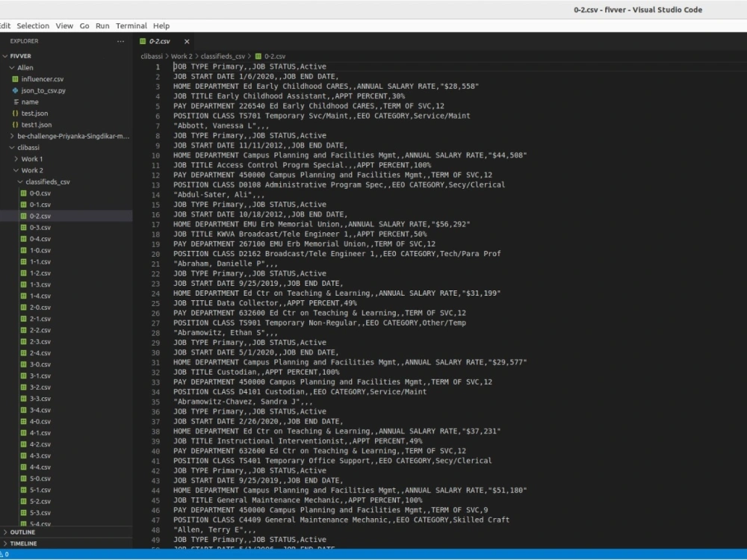Open the View menu
Viewport: 747px width, 560px height.
click(64, 25)
